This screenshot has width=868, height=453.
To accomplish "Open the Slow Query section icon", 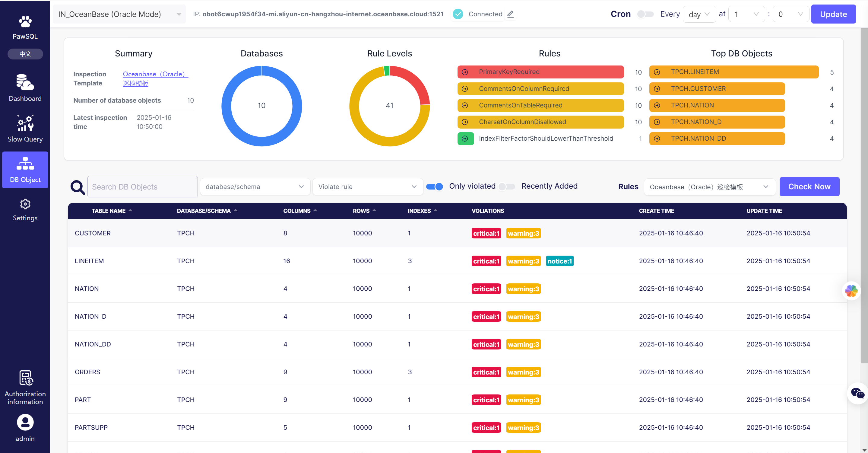I will [x=25, y=123].
